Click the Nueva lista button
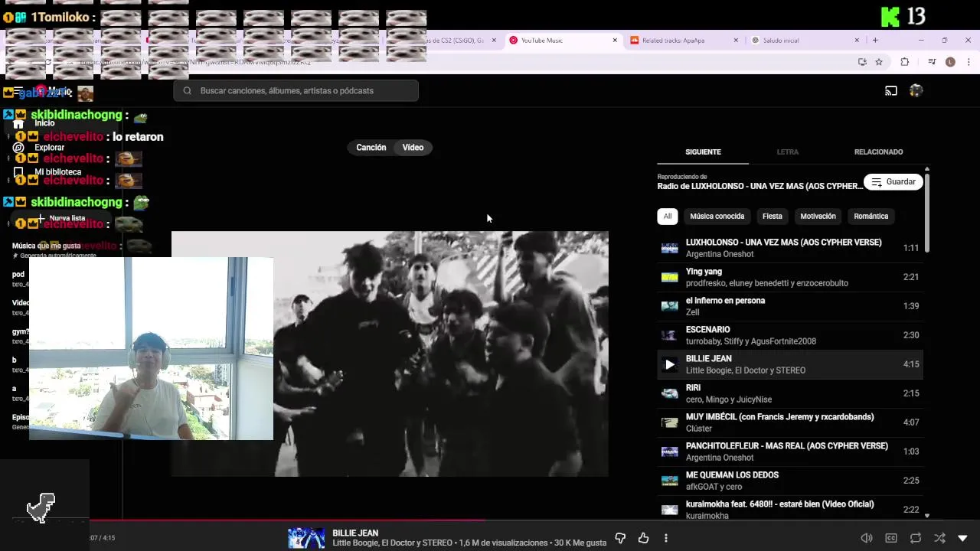This screenshot has width=980, height=551. coord(61,218)
